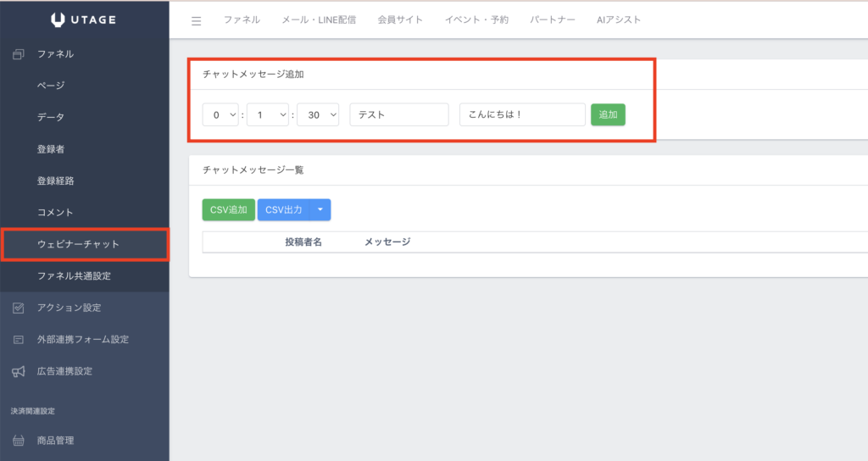
Task: Click the UTAGE logo
Action: coord(84,20)
